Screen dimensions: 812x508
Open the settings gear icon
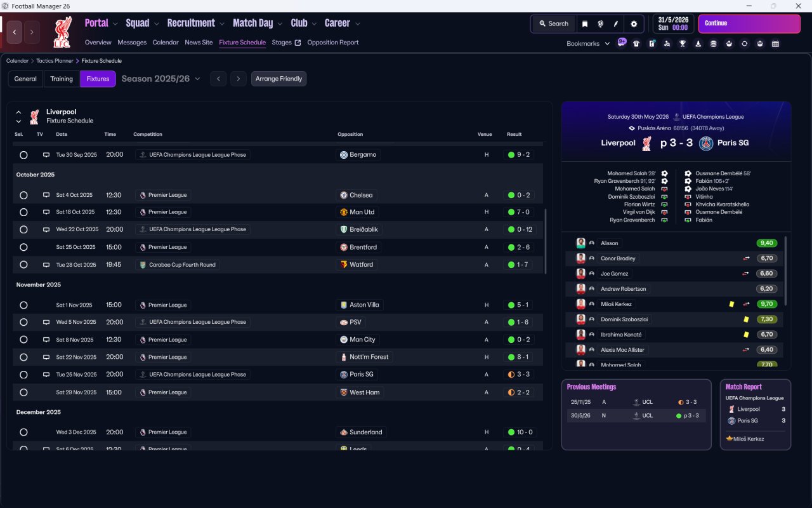click(x=634, y=23)
